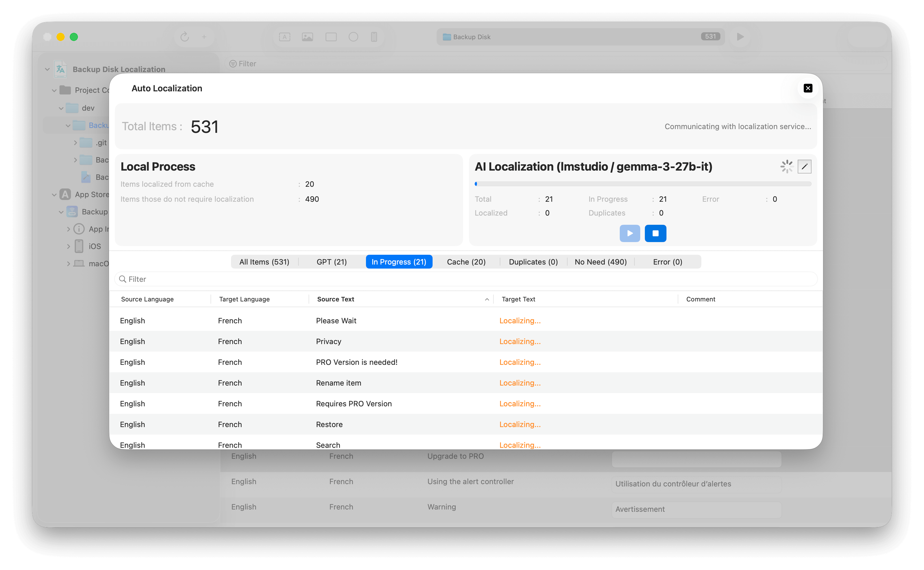Screen dimensions: 924x570
Task: Show the Error (0) tab
Action: click(667, 262)
